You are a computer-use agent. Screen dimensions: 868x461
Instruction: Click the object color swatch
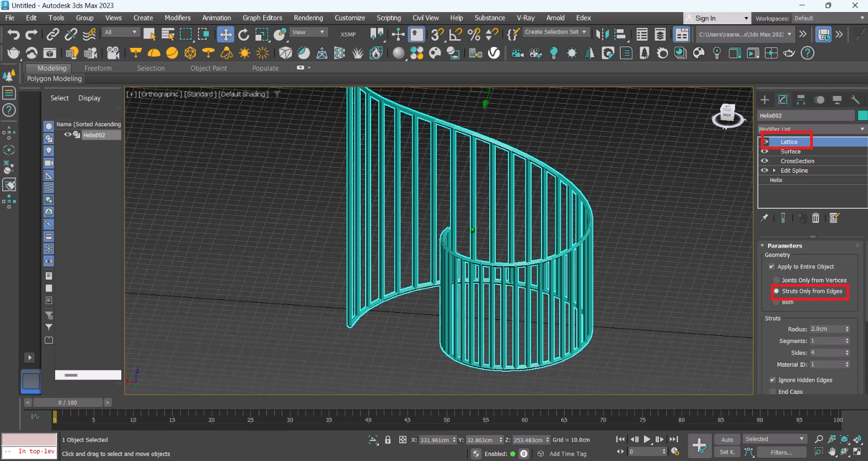[x=862, y=115]
